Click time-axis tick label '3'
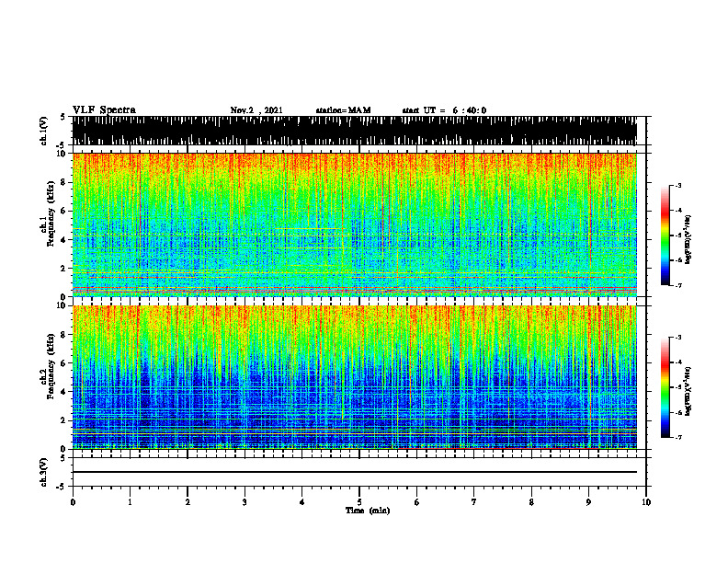Image resolution: width=728 pixels, height=563 pixels. [x=245, y=502]
